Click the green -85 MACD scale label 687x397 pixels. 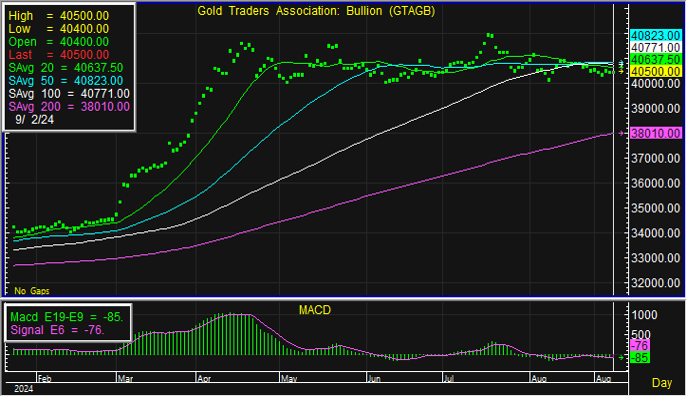[640, 358]
